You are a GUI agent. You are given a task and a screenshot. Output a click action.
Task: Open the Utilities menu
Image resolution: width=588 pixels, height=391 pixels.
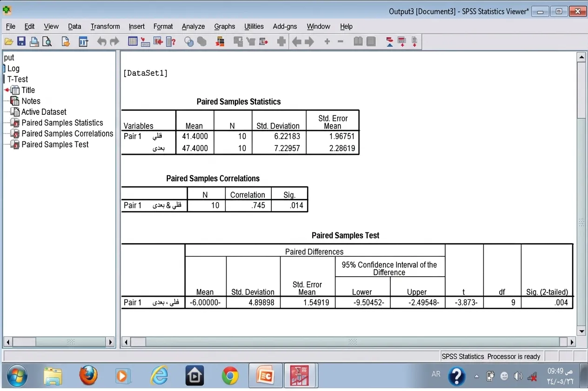point(254,27)
